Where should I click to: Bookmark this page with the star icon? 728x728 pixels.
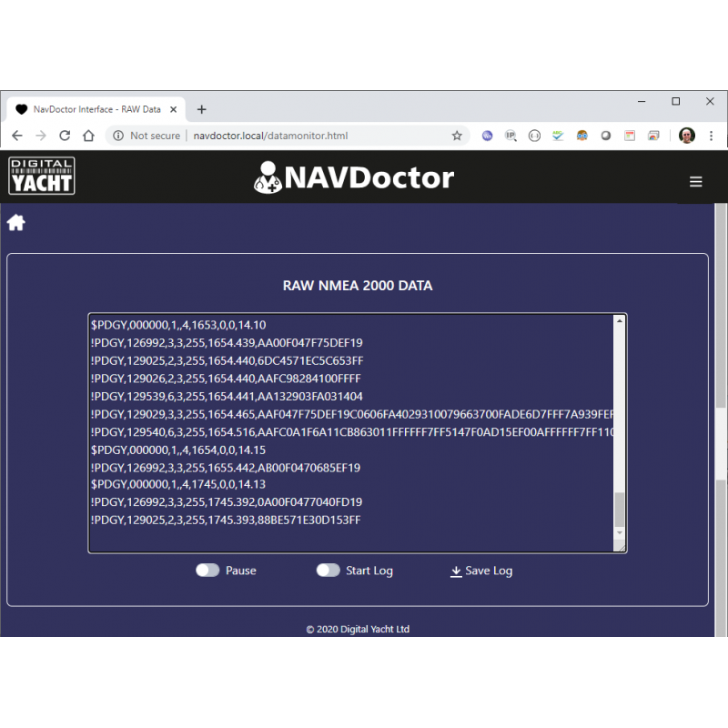tap(457, 136)
